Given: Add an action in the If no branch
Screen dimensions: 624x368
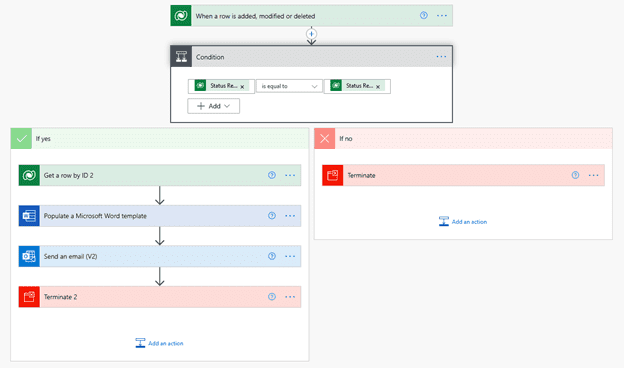Looking at the screenshot, I should [463, 222].
